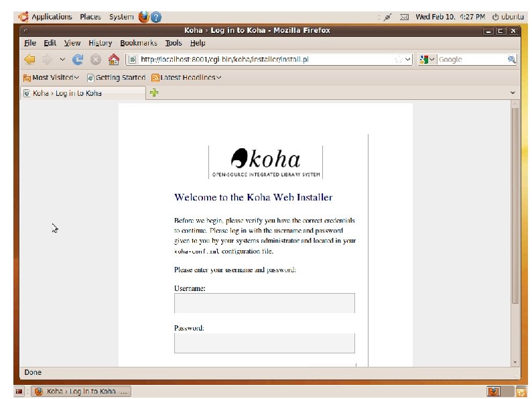
Task: Open the Help menu
Action: [x=198, y=43]
